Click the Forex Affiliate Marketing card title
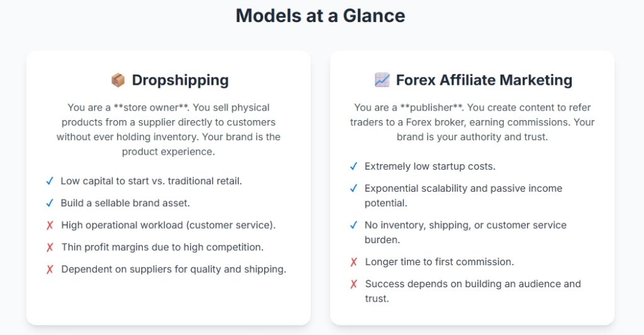 pos(484,80)
